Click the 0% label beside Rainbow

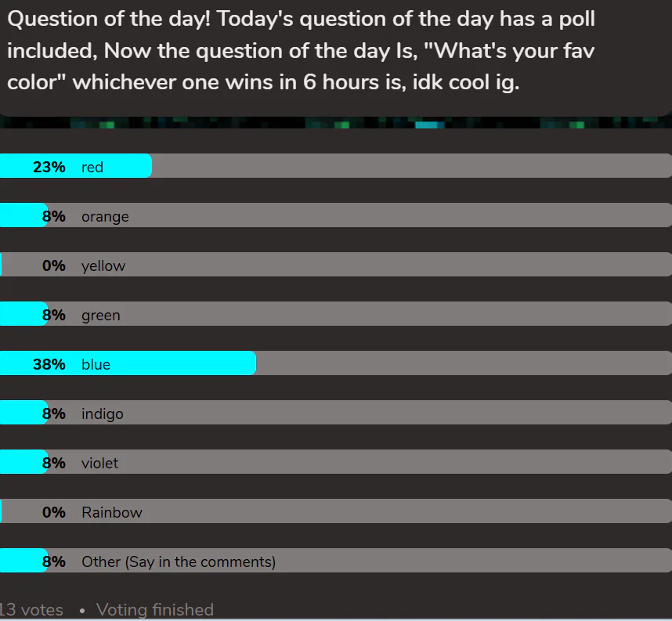[54, 512]
